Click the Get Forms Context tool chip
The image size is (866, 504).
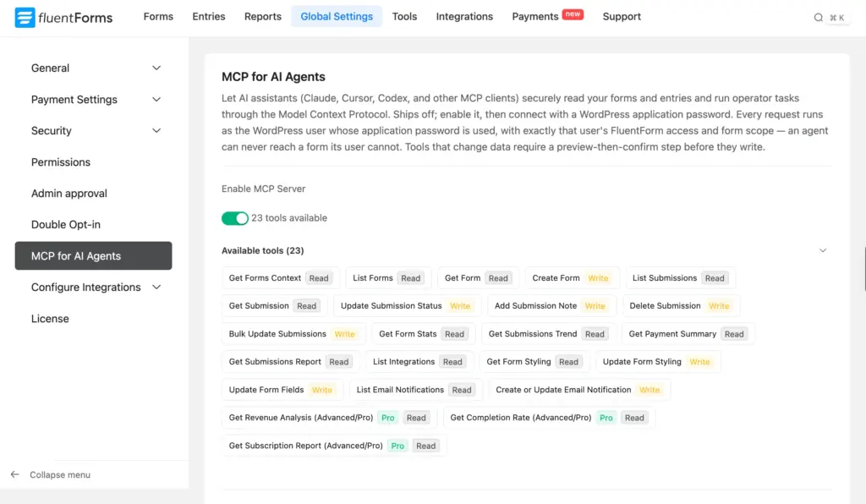click(280, 278)
